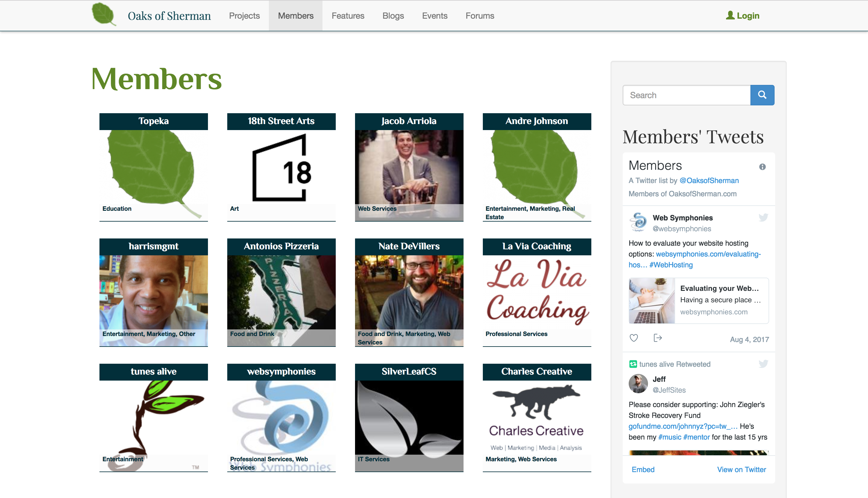Click the Web Symphonies tweet author name

(x=682, y=218)
